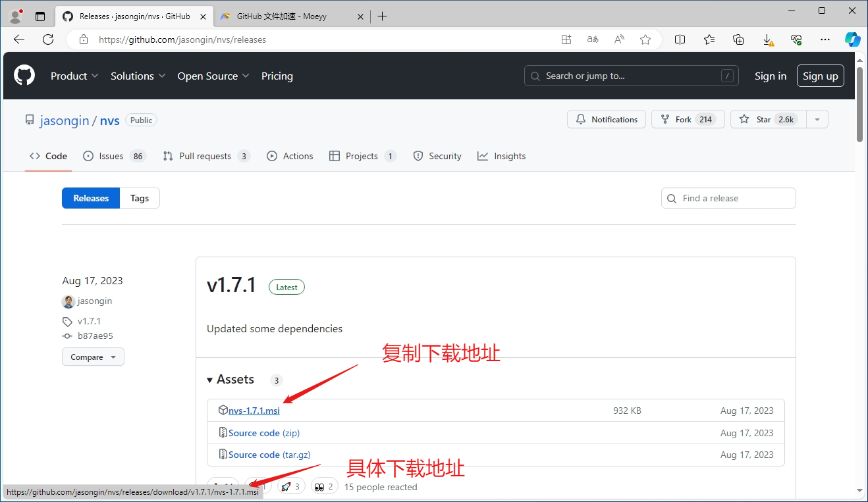Open the Compare dropdown
868x502 pixels.
click(93, 357)
